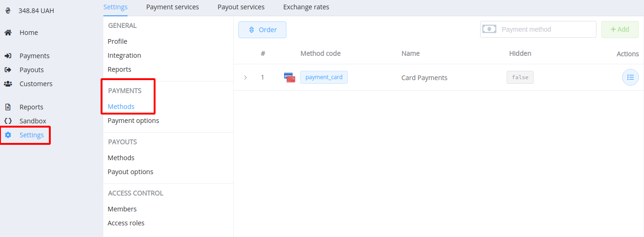The image size is (644, 237).
Task: Switch to the Payment services tab
Action: [172, 7]
